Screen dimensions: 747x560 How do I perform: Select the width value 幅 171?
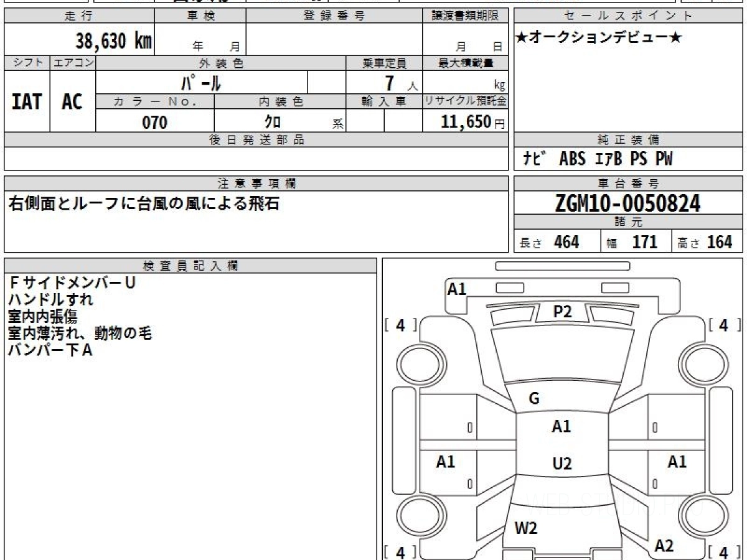click(632, 242)
